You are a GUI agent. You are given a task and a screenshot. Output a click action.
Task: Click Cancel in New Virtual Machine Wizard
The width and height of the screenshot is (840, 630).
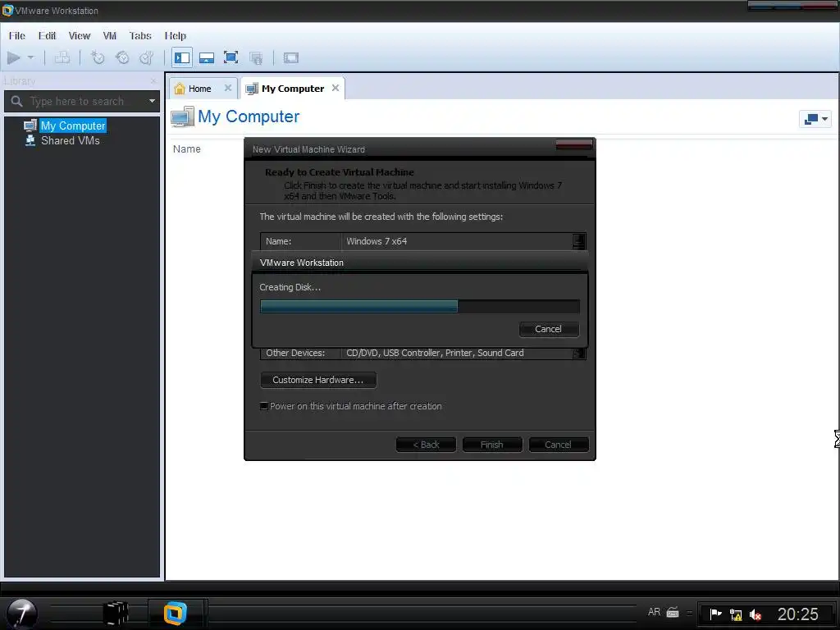[558, 445]
